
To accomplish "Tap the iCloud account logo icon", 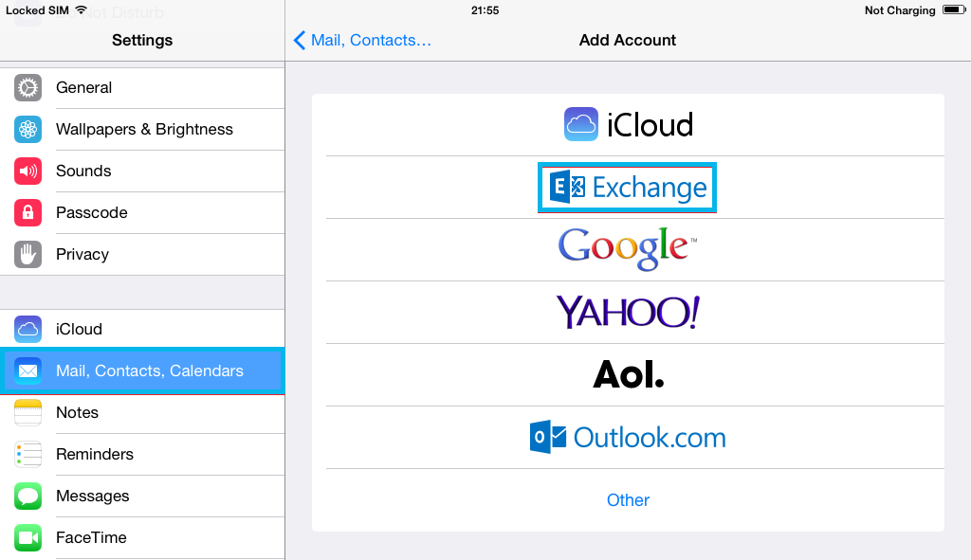I will click(x=581, y=124).
